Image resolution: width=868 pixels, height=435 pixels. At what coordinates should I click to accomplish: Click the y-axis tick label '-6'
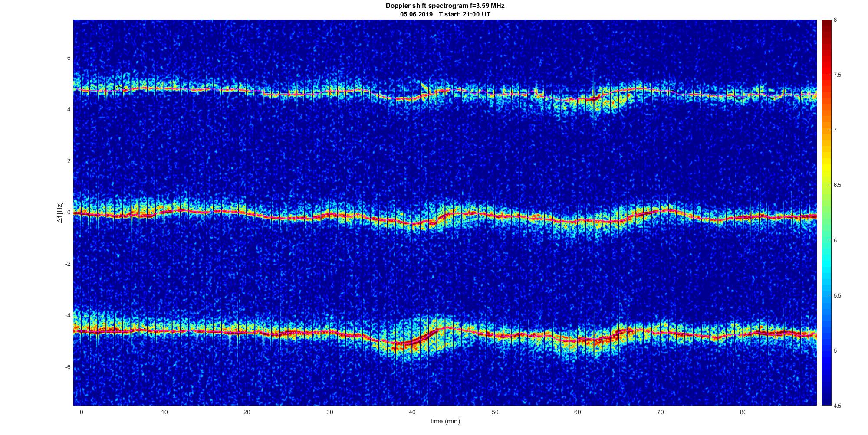pyautogui.click(x=68, y=367)
